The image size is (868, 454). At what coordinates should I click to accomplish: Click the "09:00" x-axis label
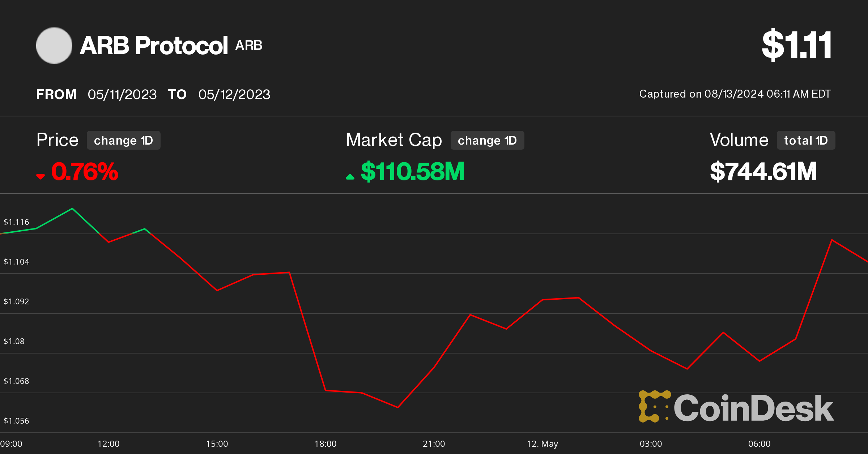pyautogui.click(x=11, y=444)
